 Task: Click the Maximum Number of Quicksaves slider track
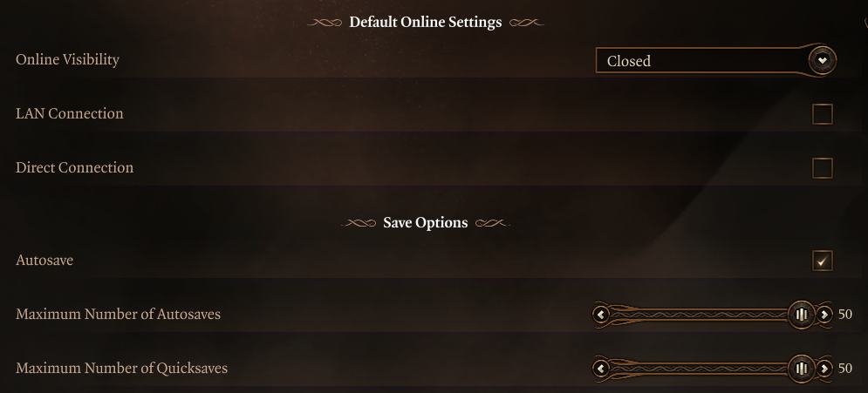point(698,368)
